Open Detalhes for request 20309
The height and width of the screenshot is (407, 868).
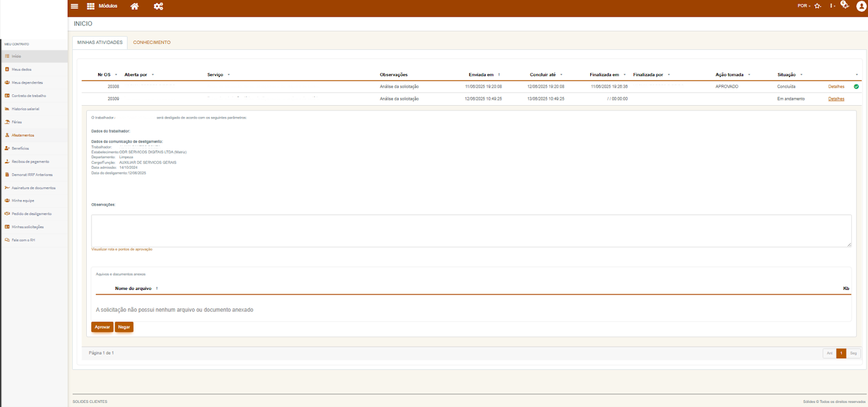[836, 99]
